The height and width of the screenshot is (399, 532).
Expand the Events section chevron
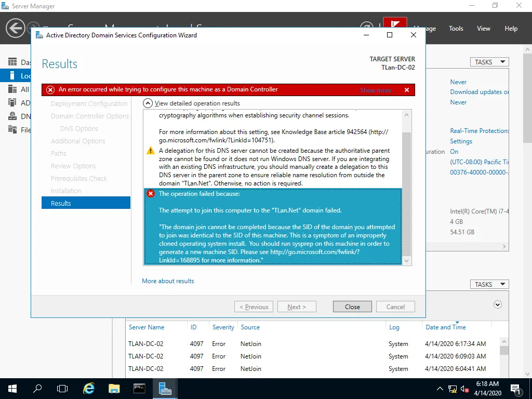(x=497, y=304)
